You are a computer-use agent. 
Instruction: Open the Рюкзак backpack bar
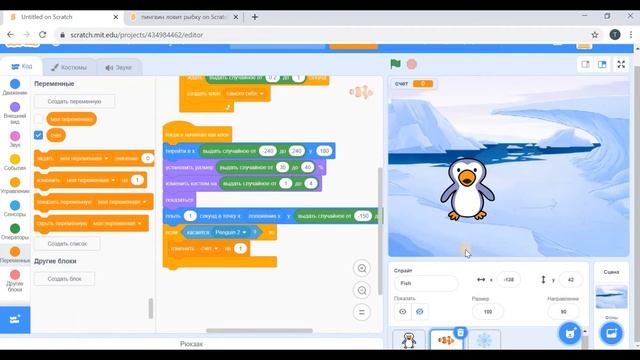191,344
